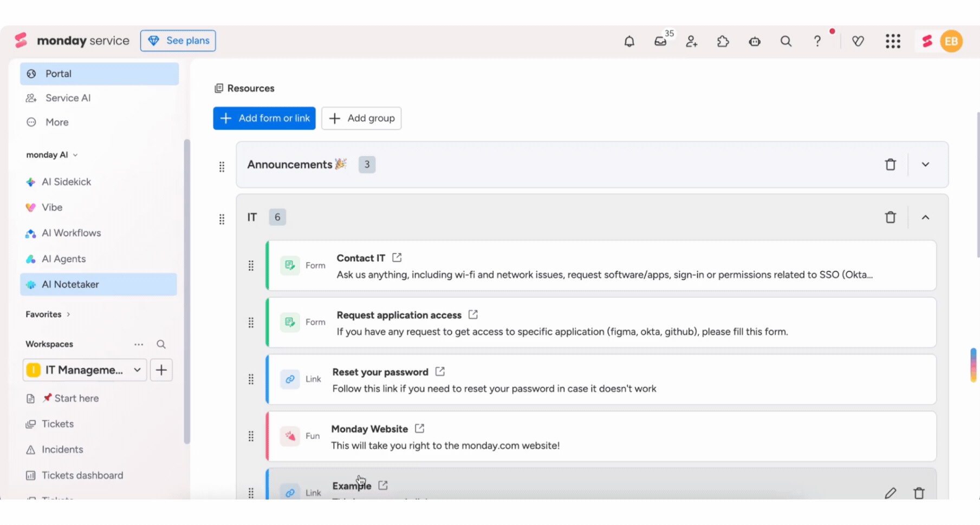The image size is (980, 525).
Task: Open Request application access external link icon
Action: click(x=473, y=314)
